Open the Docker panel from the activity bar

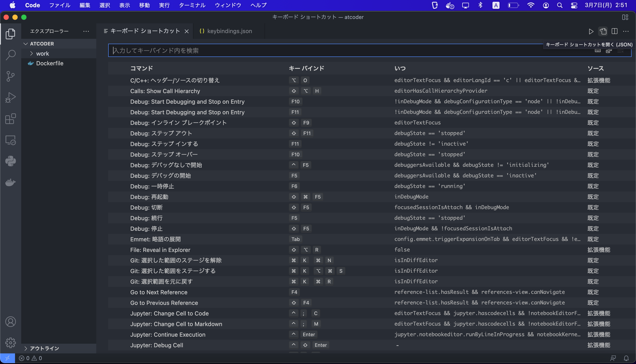(x=10, y=182)
